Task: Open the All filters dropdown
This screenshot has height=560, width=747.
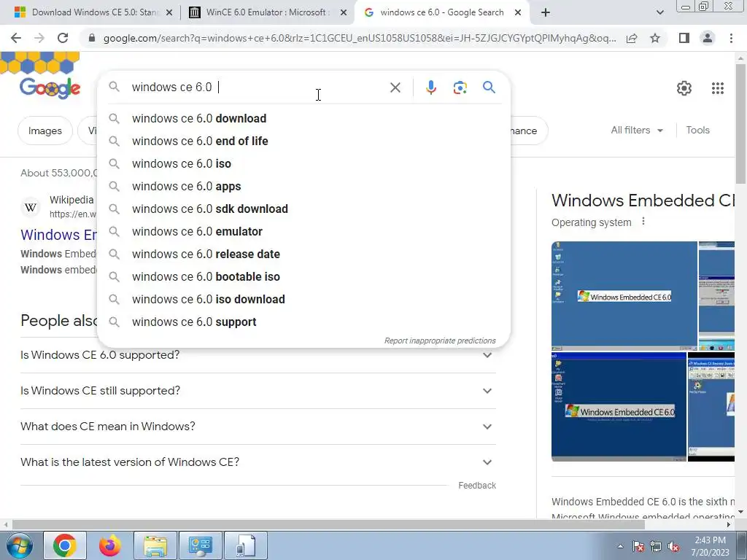Action: click(636, 130)
